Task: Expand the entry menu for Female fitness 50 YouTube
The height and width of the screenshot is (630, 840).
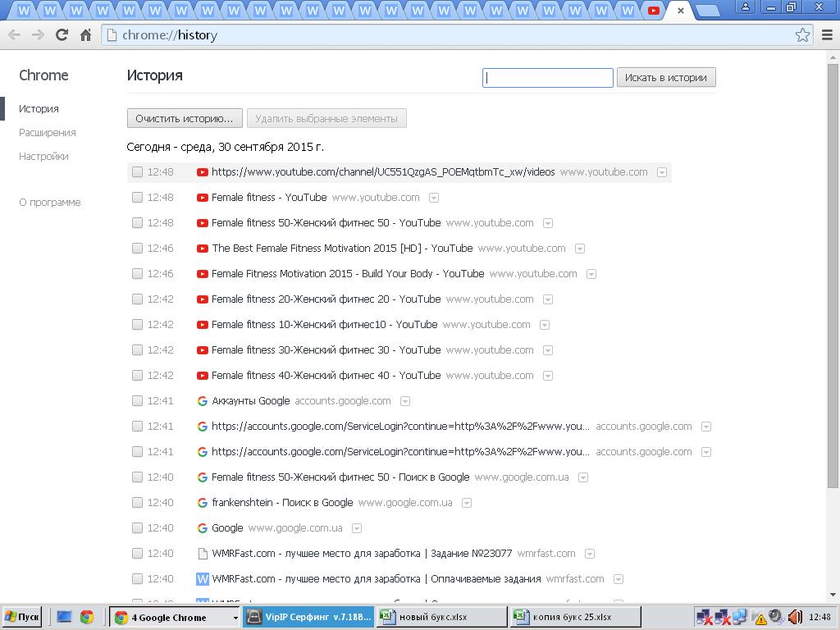Action: pos(547,223)
